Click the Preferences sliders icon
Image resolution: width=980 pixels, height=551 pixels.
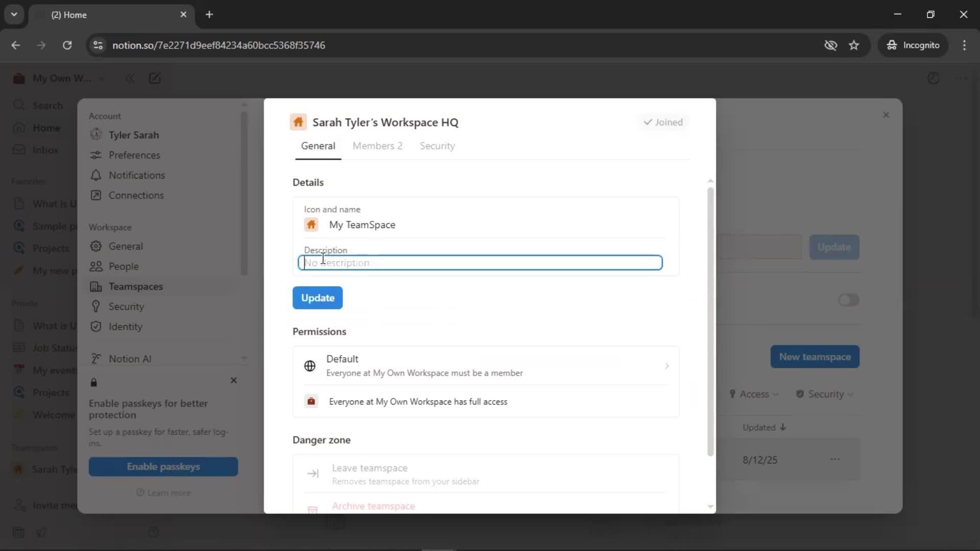tap(96, 155)
